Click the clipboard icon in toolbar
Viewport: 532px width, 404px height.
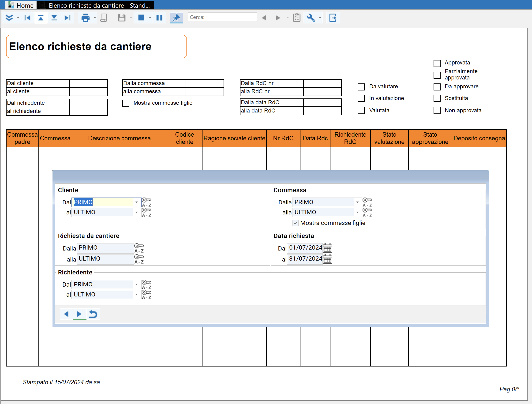click(296, 18)
